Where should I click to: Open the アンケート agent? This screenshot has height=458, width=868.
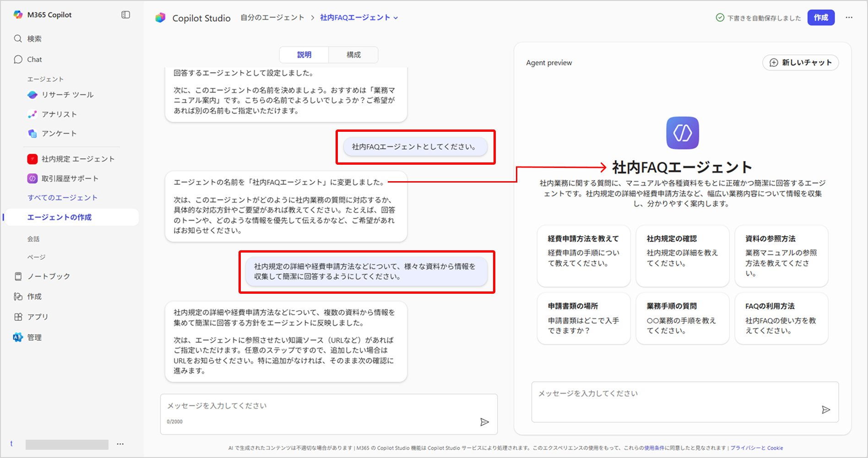click(59, 134)
